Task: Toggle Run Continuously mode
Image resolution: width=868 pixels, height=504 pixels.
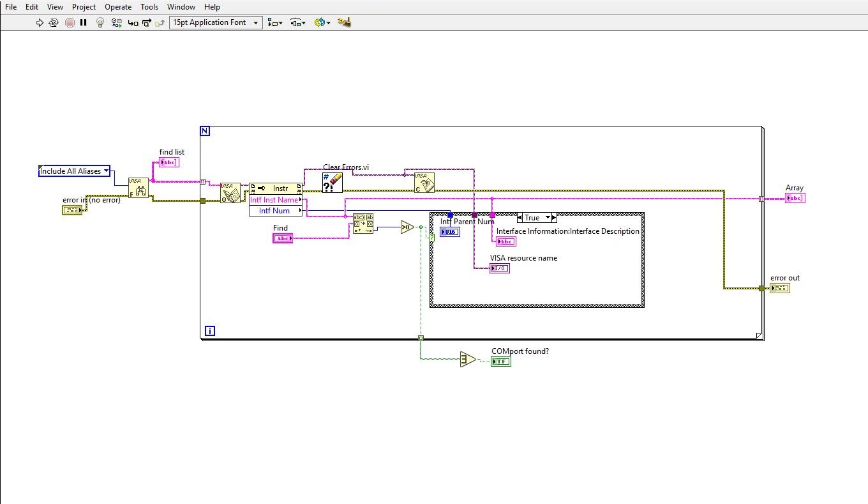Action: pyautogui.click(x=54, y=22)
